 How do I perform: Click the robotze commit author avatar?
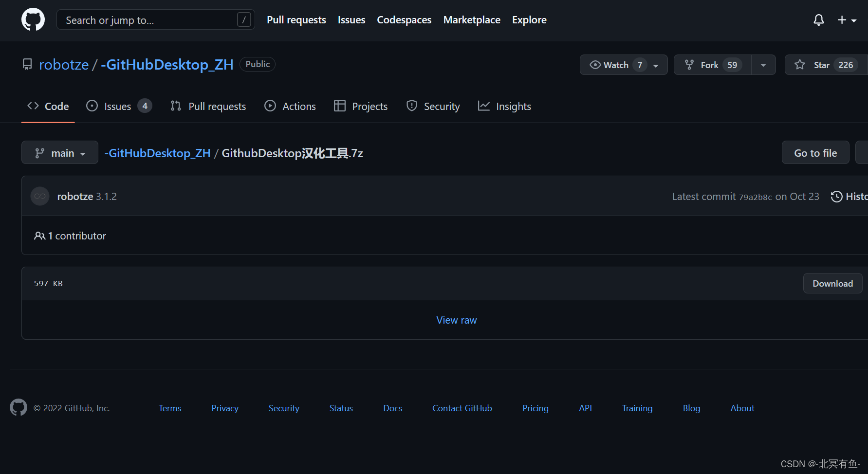tap(40, 196)
